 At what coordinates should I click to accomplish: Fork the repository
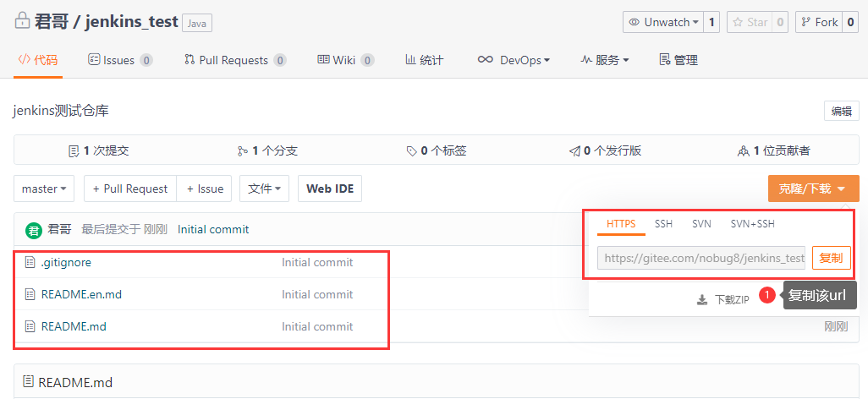click(817, 22)
